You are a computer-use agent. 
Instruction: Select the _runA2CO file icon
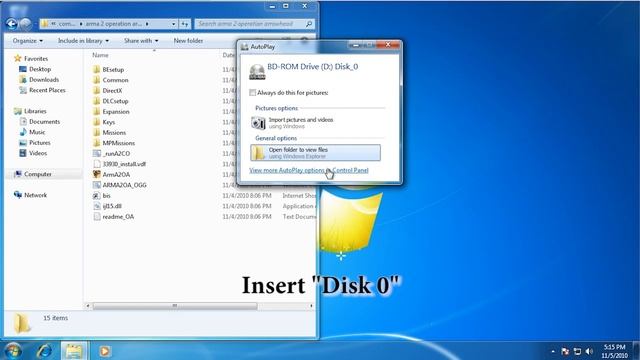click(x=97, y=153)
